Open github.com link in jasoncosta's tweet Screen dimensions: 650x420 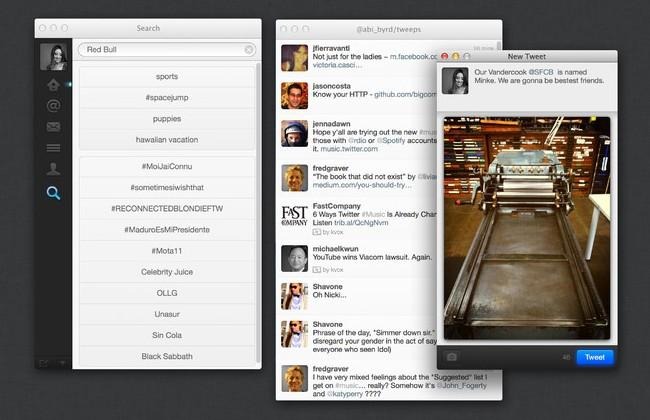point(405,95)
